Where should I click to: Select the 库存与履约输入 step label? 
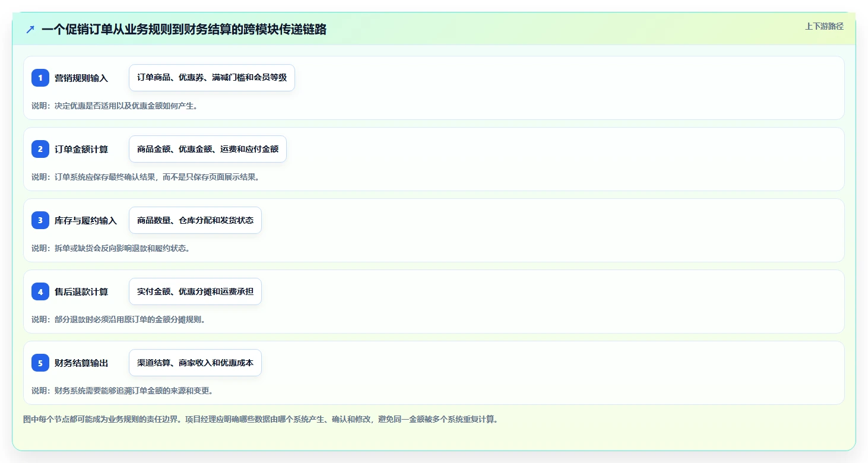tap(86, 220)
